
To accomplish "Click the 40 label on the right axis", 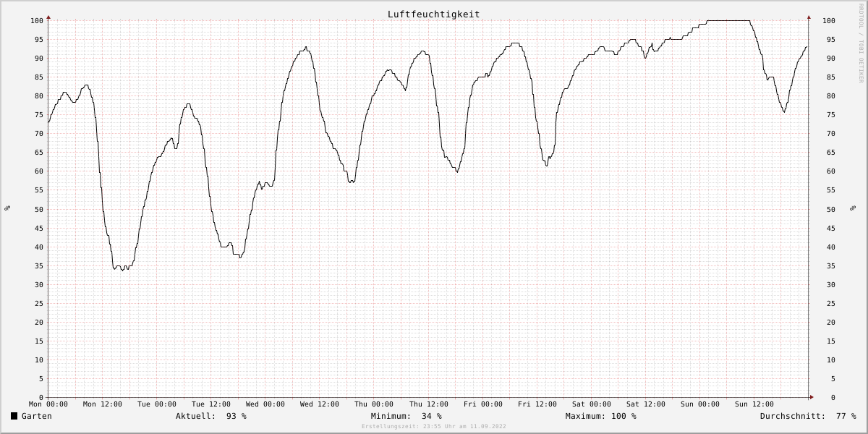I will tap(831, 247).
